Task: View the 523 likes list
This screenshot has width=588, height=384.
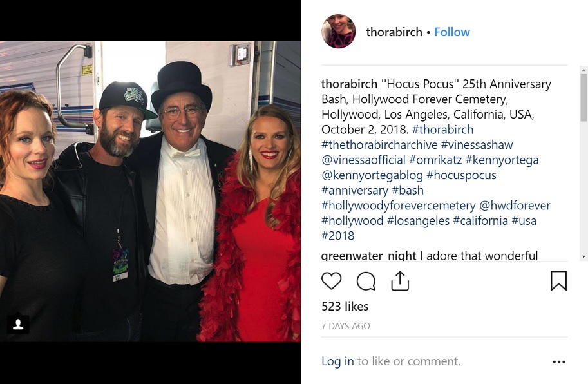Action: [345, 306]
